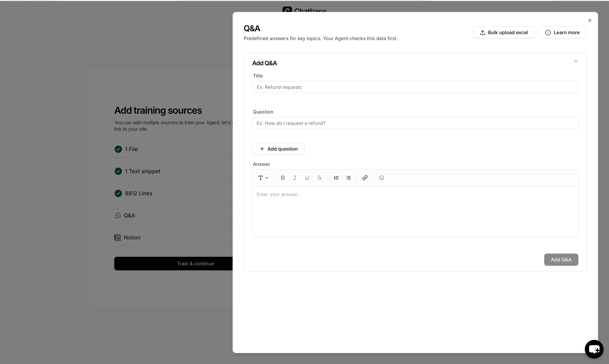This screenshot has height=364, width=609.
Task: Click the green check beside Text snippet
Action: click(x=118, y=171)
